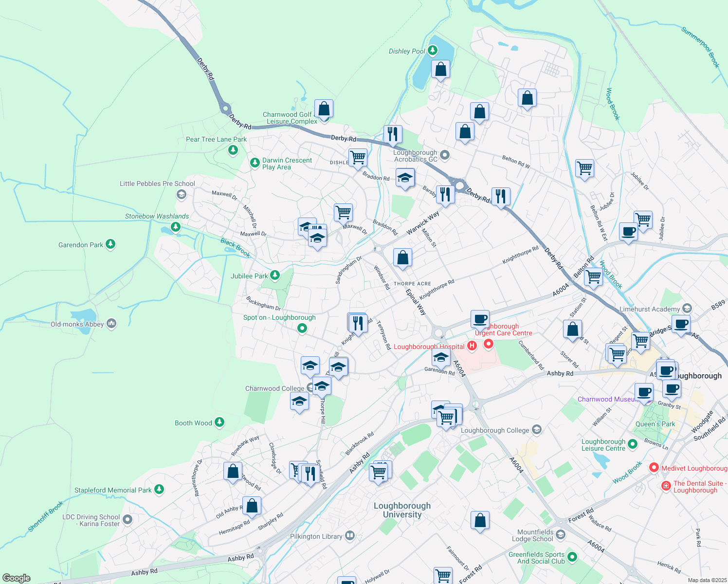This screenshot has width=728, height=584.
Task: Open Greenfields Sports And Social Club pin
Action: click(572, 557)
